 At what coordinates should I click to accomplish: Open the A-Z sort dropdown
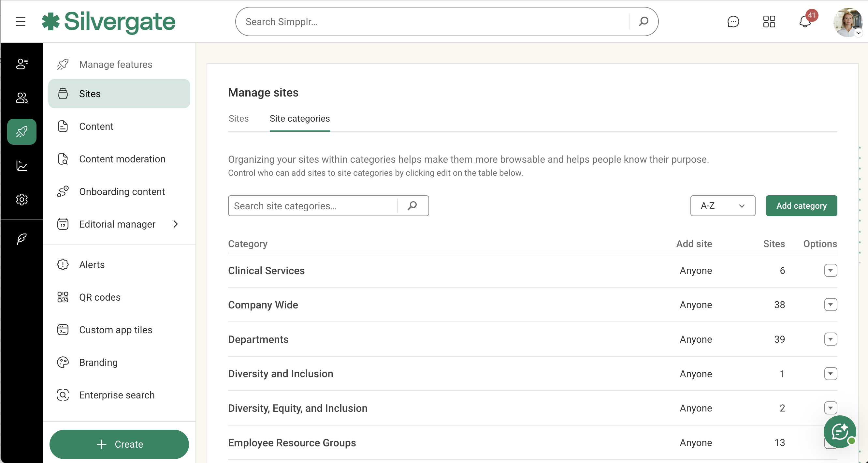click(722, 206)
